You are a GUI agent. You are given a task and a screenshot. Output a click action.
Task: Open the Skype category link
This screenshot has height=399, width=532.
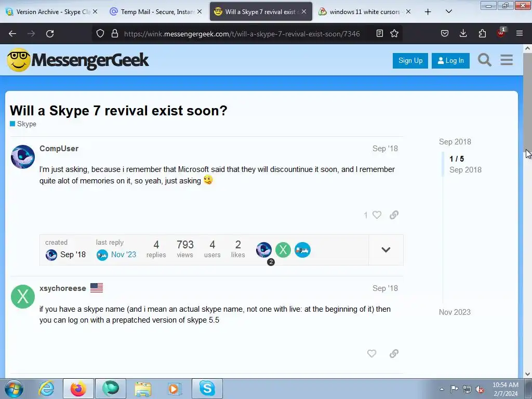(23, 124)
